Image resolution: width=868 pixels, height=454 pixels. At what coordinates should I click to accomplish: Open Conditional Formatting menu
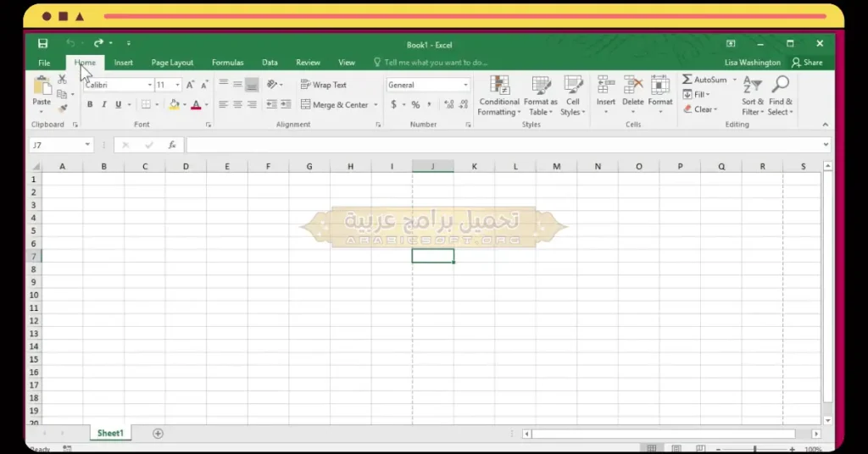[499, 96]
